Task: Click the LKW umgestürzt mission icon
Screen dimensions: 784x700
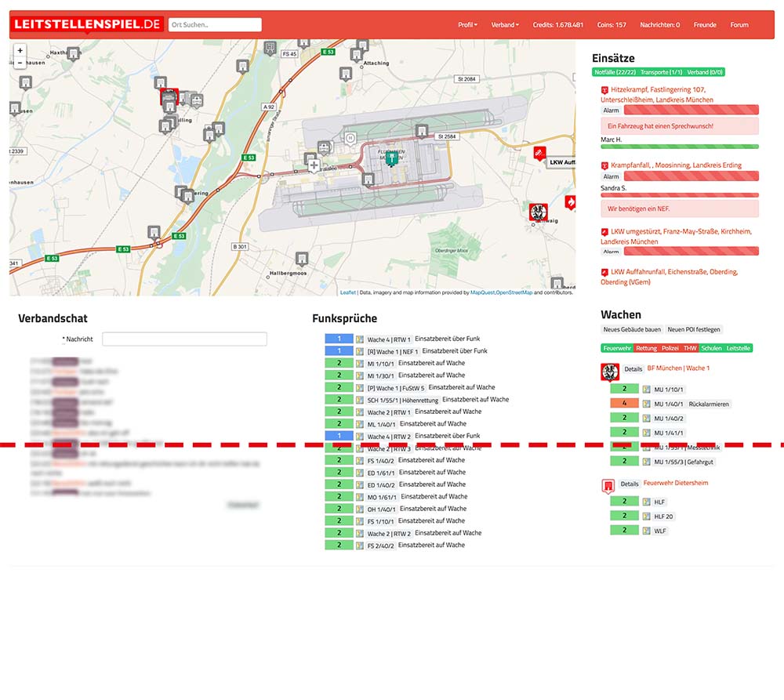Action: [604, 232]
